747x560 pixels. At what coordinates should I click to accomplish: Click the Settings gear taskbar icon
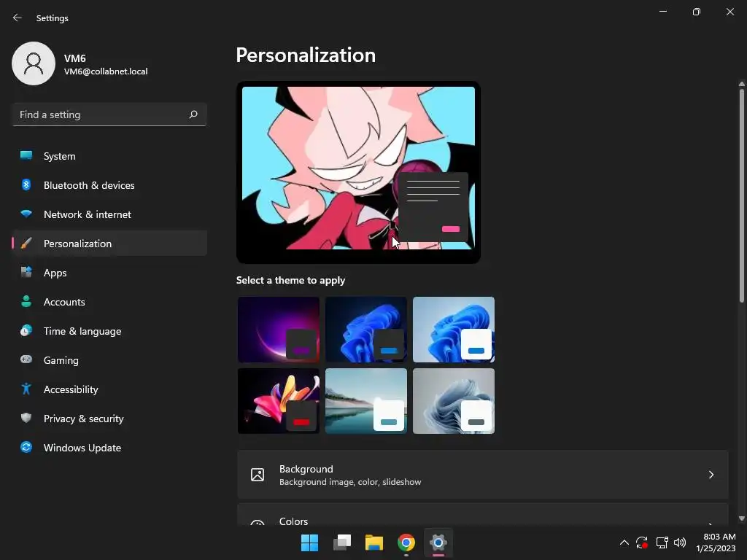pos(438,542)
